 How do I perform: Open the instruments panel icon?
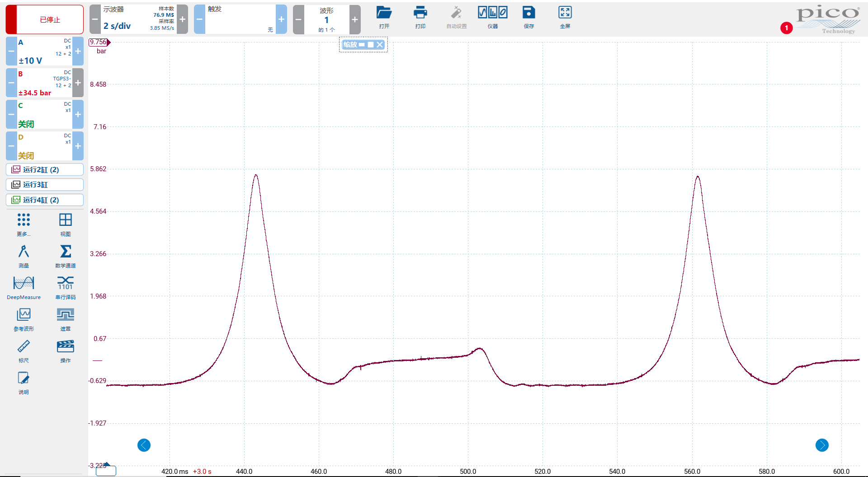point(493,18)
